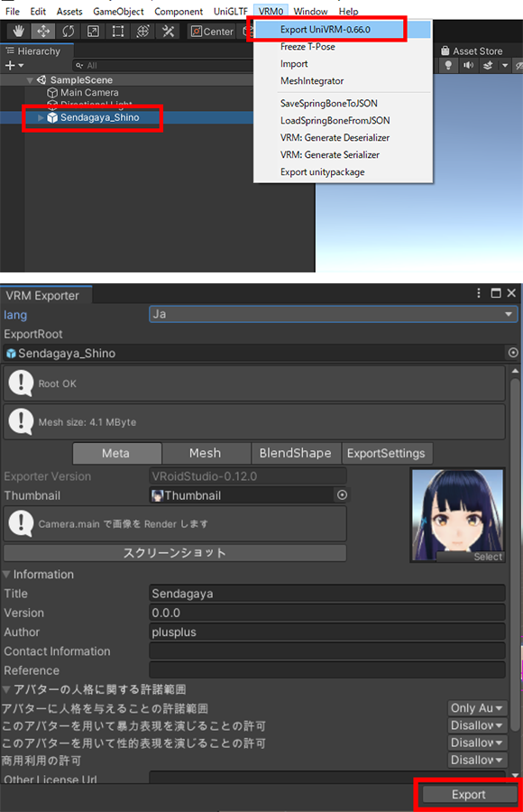Select the Main Camera object
Image resolution: width=523 pixels, height=812 pixels.
tap(89, 92)
